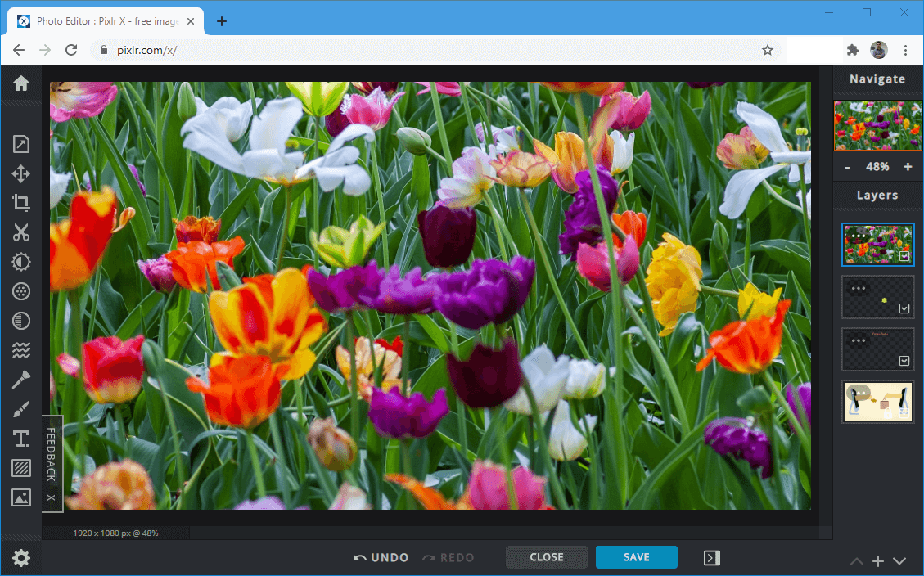Select the Cutout scissors tool
This screenshot has width=924, height=576.
[x=20, y=232]
